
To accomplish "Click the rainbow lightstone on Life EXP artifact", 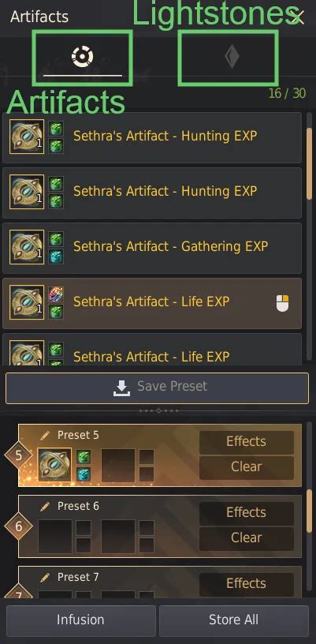I will [x=56, y=294].
